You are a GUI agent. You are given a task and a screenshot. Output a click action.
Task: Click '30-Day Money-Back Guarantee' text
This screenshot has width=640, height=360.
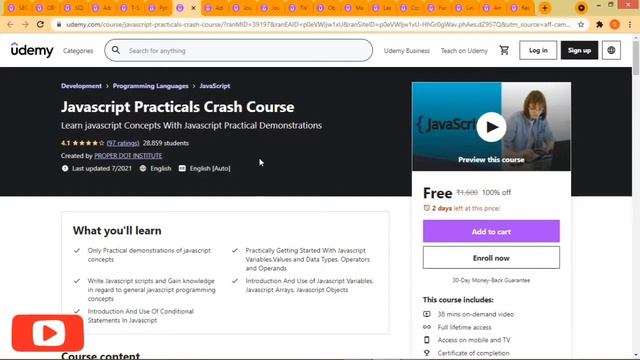tap(491, 280)
